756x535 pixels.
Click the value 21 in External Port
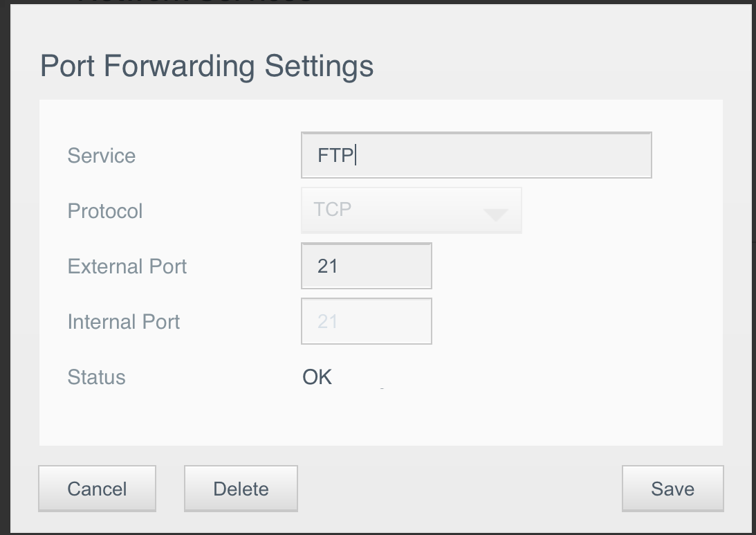327,266
